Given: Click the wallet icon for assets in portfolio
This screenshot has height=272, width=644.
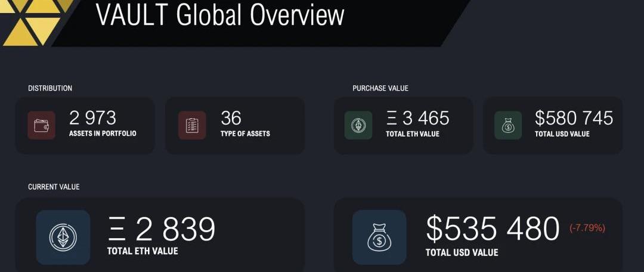Looking at the screenshot, I should (42, 125).
